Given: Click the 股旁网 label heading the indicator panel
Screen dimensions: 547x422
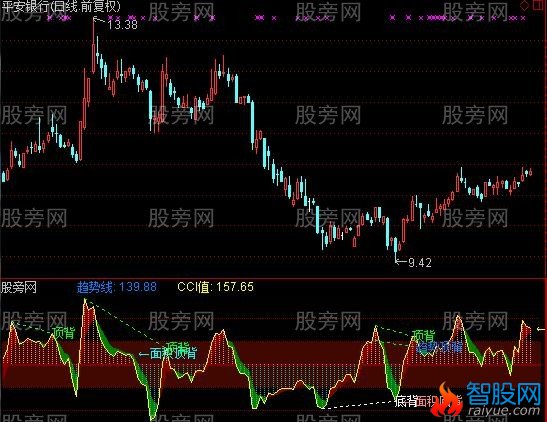Looking at the screenshot, I should [x=19, y=287].
